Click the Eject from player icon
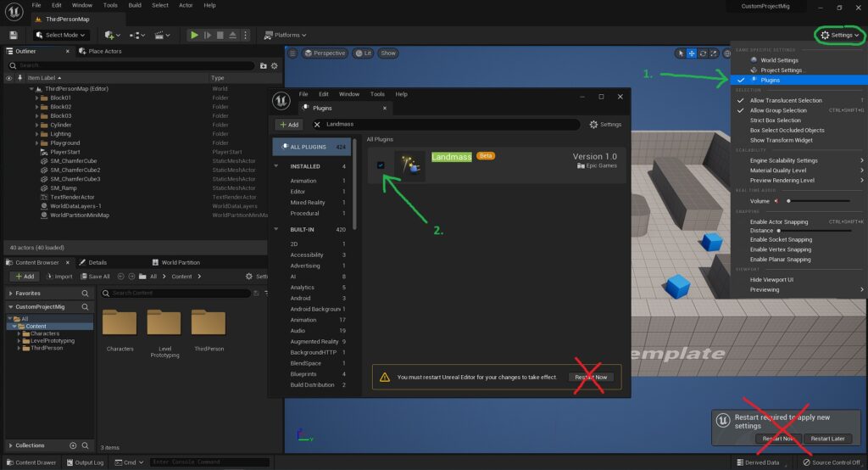This screenshot has width=868, height=470. pyautogui.click(x=232, y=35)
